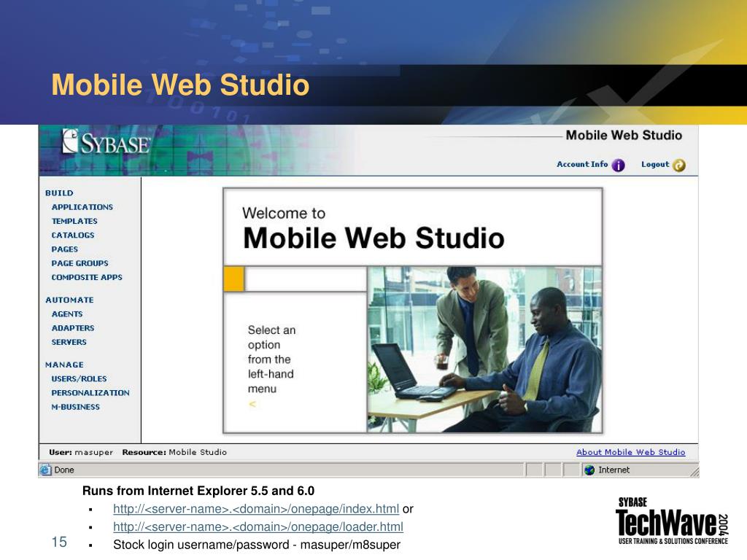Click the Account Info purple icon
Viewport: 747px width, 560px height.
(x=618, y=166)
